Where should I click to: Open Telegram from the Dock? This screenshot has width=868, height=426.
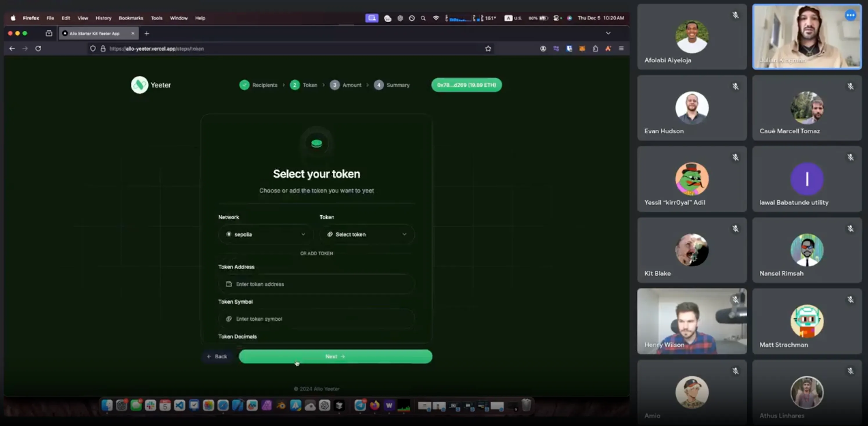coord(360,405)
